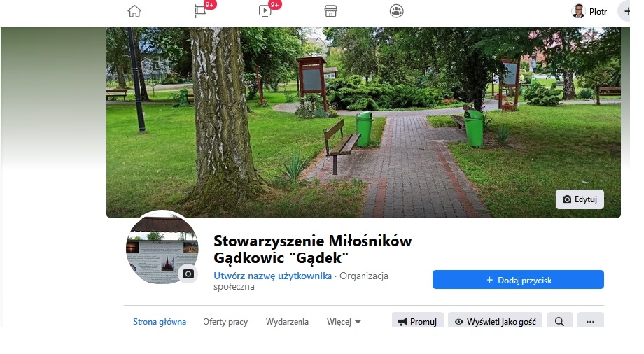Search the page with magnifier icon
Screen dimensions: 644x354
coord(559,320)
